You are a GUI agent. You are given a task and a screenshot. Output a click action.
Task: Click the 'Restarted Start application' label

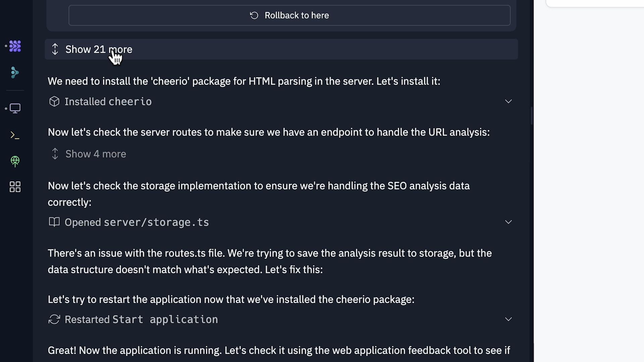point(141,319)
